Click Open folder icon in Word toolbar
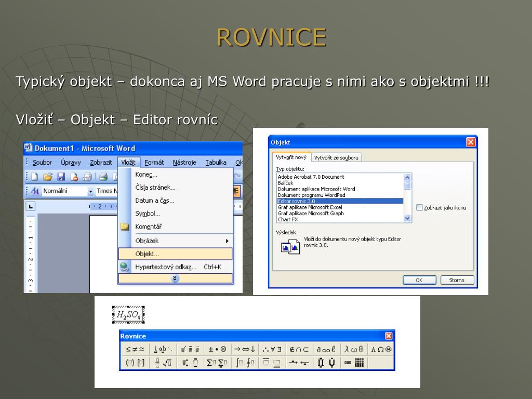Viewport: 532px width, 399px height. click(x=47, y=177)
